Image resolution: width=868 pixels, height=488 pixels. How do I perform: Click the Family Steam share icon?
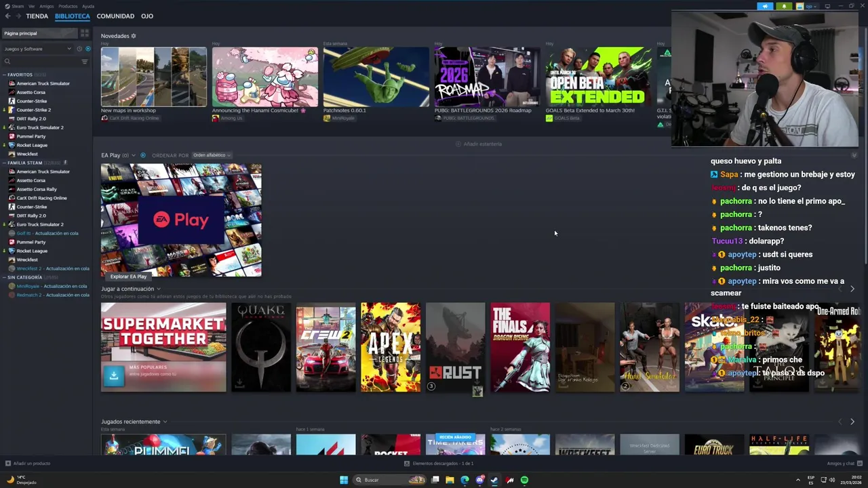[66, 163]
